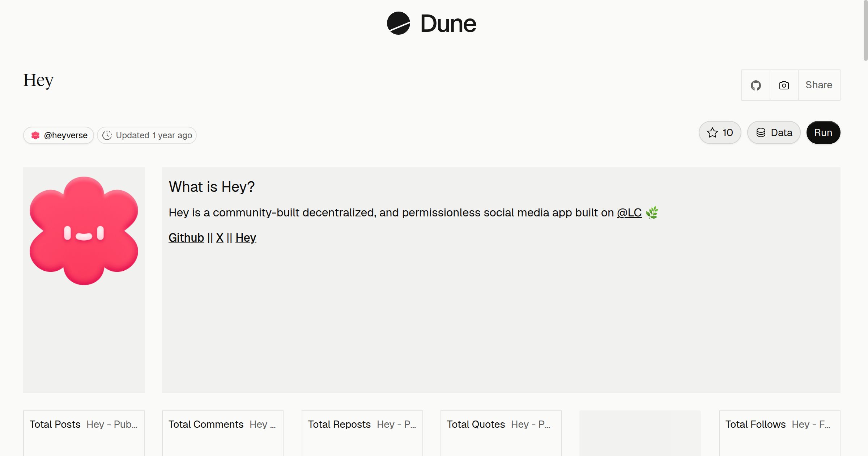Open the @LC link
Screen dimensions: 868x456
629,212
